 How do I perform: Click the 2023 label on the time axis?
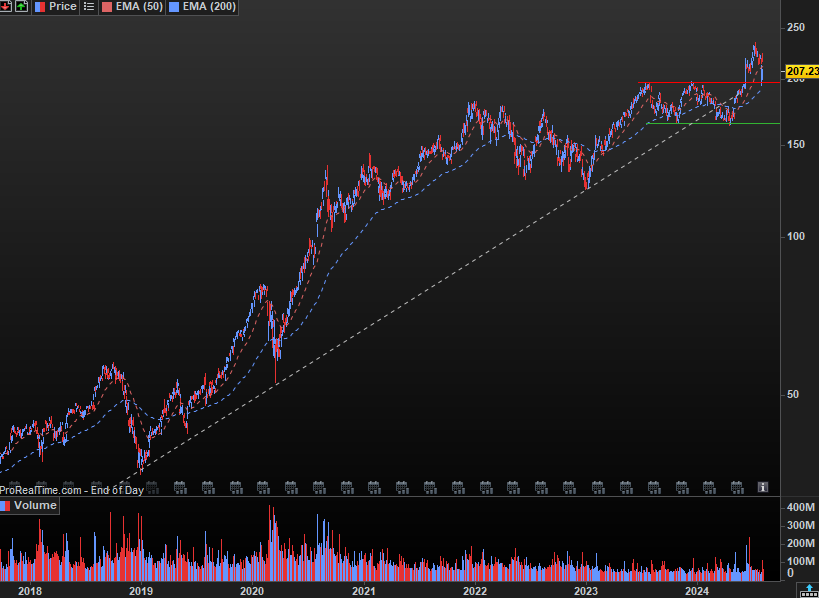coord(586,591)
